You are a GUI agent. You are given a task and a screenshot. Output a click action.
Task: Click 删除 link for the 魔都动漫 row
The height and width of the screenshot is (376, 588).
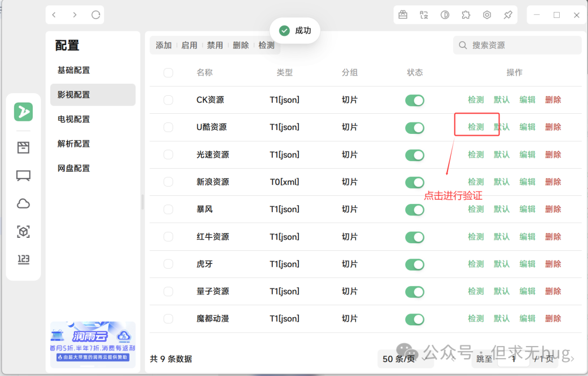(553, 318)
